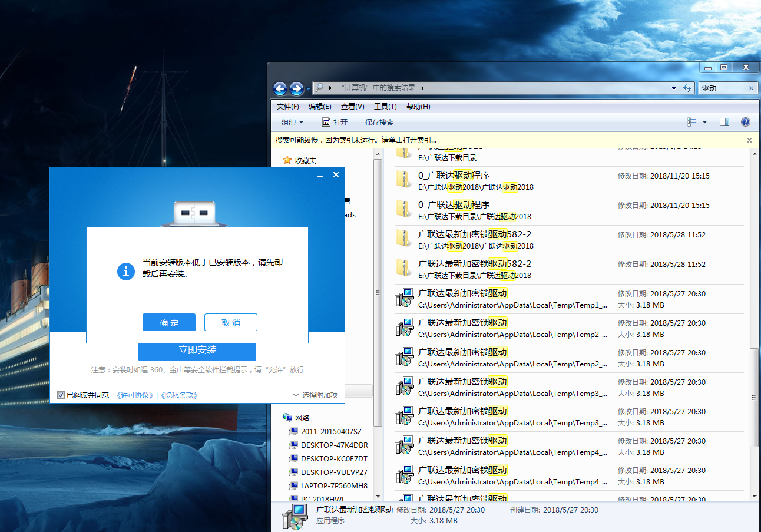The width and height of the screenshot is (761, 532).
Task: Click the 网络 icon in navigation pane
Action: [287, 418]
